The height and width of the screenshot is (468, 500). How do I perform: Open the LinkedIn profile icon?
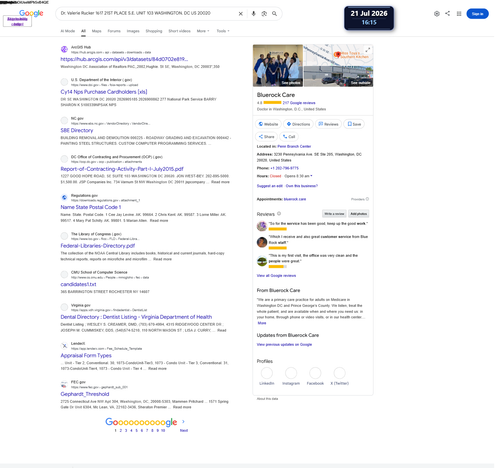click(x=267, y=373)
